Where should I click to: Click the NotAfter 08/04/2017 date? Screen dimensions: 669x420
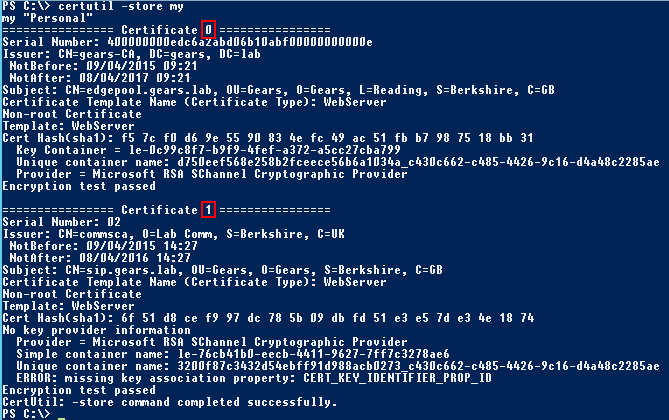click(x=135, y=78)
